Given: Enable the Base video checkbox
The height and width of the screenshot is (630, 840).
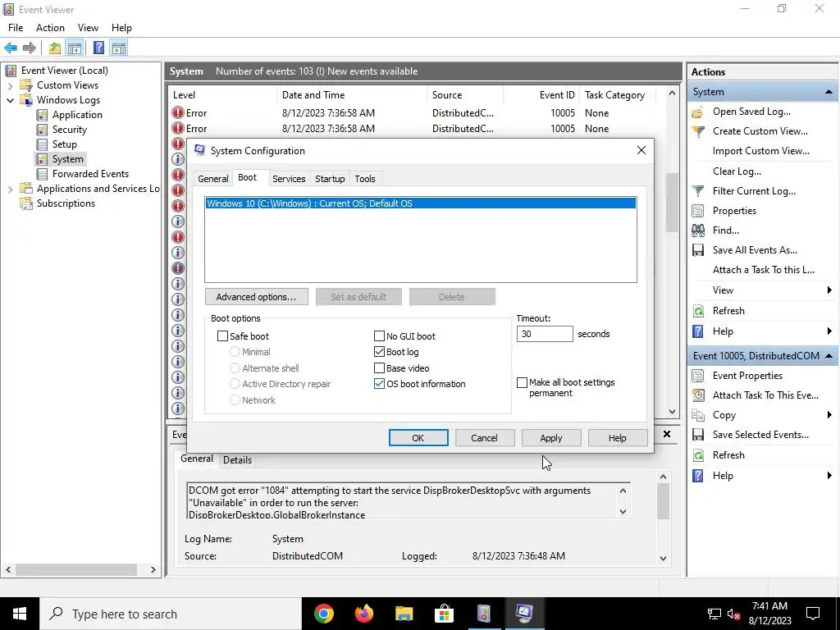Looking at the screenshot, I should pyautogui.click(x=379, y=368).
